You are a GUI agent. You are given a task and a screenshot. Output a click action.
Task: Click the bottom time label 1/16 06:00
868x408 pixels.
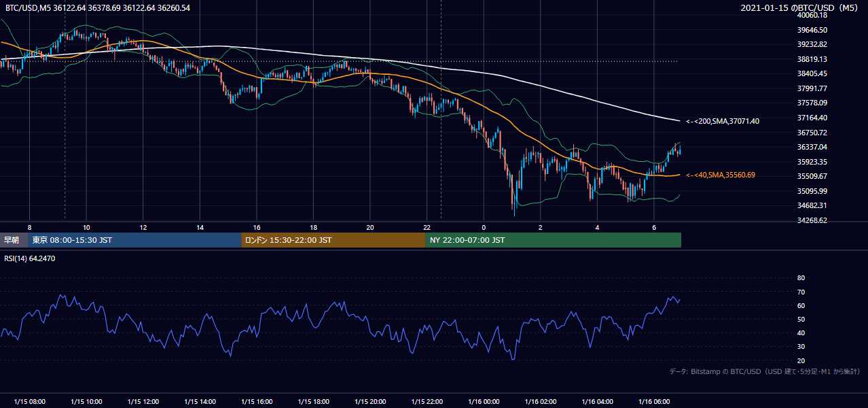point(654,402)
